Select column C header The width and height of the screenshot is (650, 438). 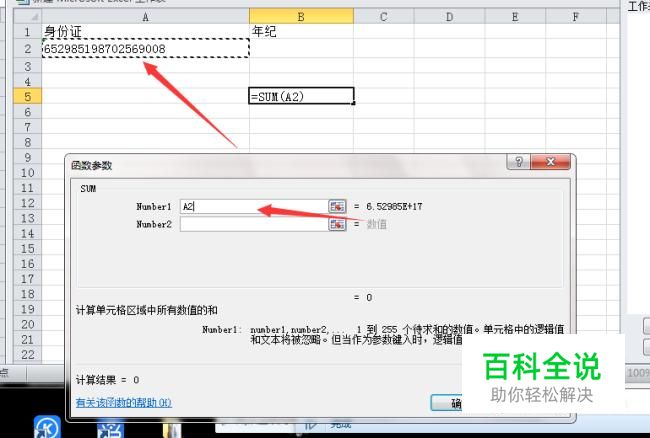click(383, 17)
